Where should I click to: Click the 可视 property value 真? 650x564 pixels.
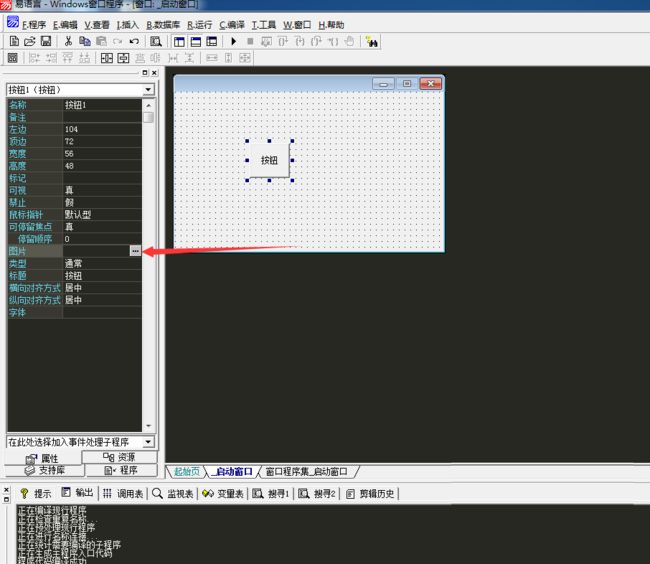(102, 190)
